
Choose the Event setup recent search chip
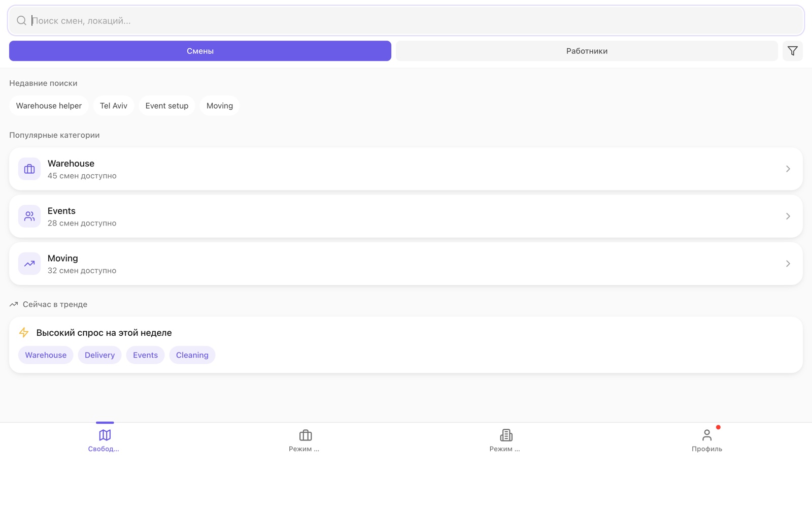pyautogui.click(x=167, y=106)
